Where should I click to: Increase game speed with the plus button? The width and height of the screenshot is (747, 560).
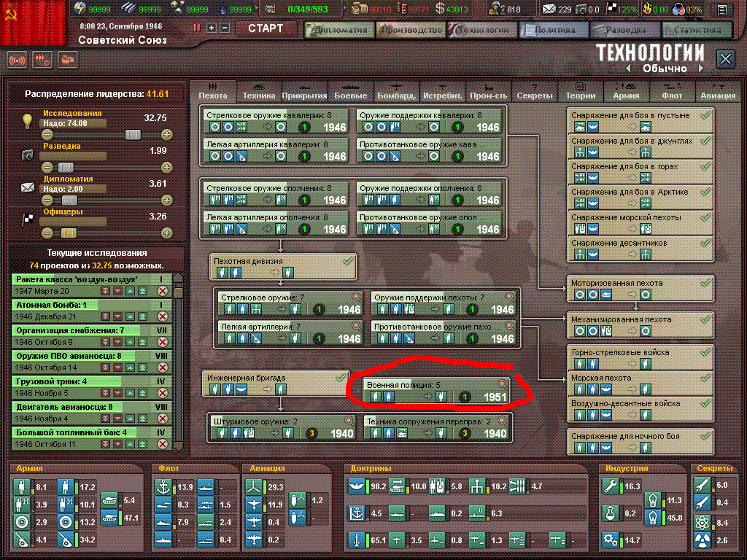212,28
